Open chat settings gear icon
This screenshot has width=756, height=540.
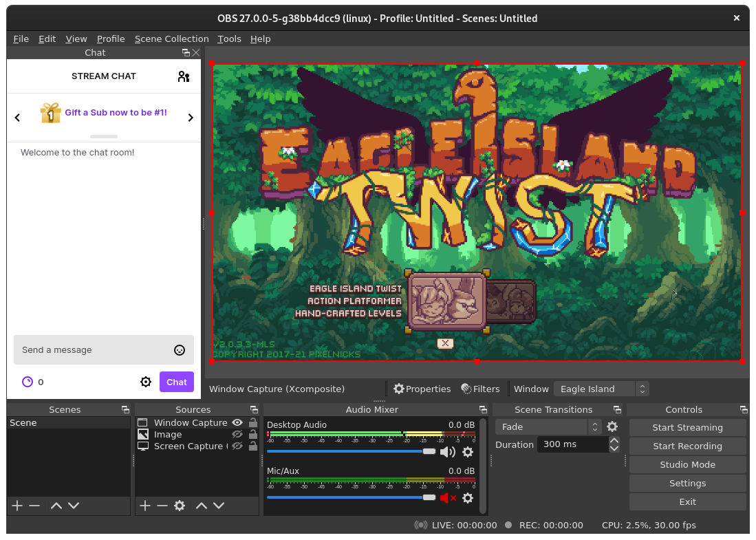(146, 382)
